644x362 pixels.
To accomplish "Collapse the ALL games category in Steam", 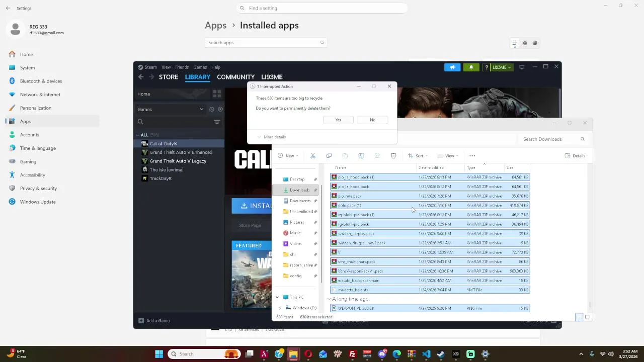I will (x=137, y=135).
